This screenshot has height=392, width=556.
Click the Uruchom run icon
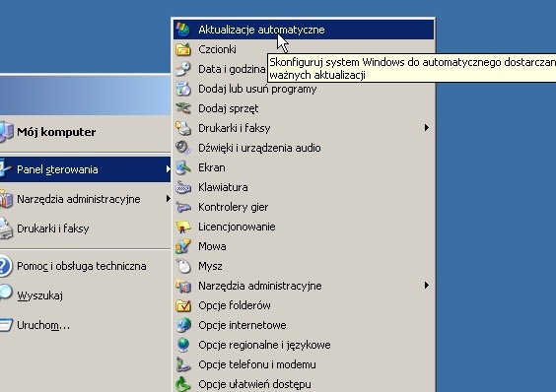point(6,325)
